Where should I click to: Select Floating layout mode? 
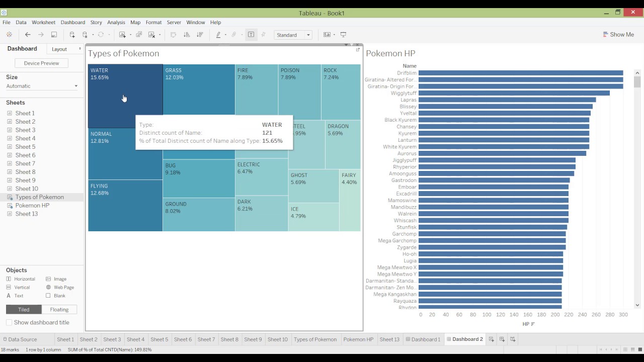[x=59, y=310]
